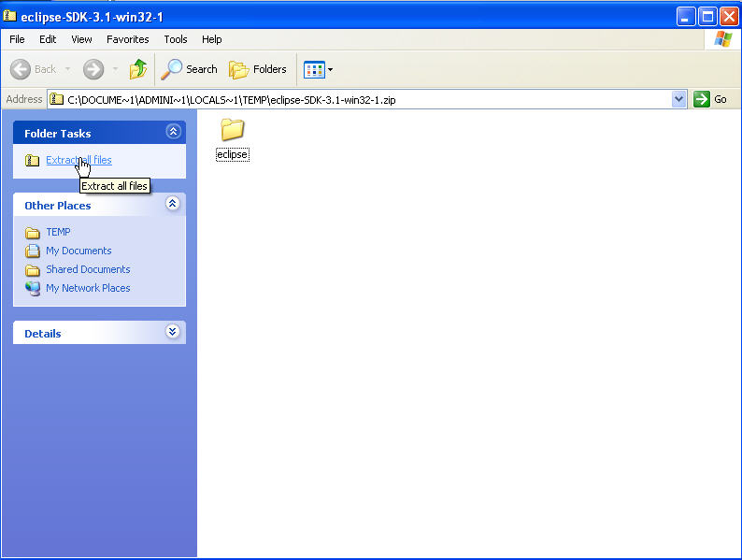
Task: Click the Views icon button
Action: click(x=314, y=70)
